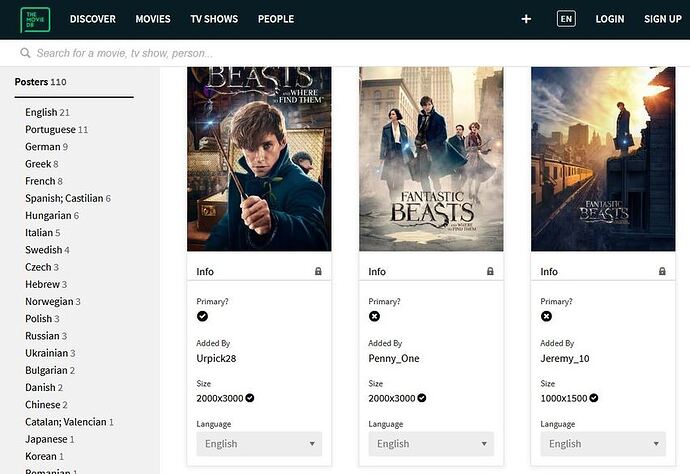Toggle Primary status on Penny_One poster
This screenshot has height=474, width=690.
374,316
